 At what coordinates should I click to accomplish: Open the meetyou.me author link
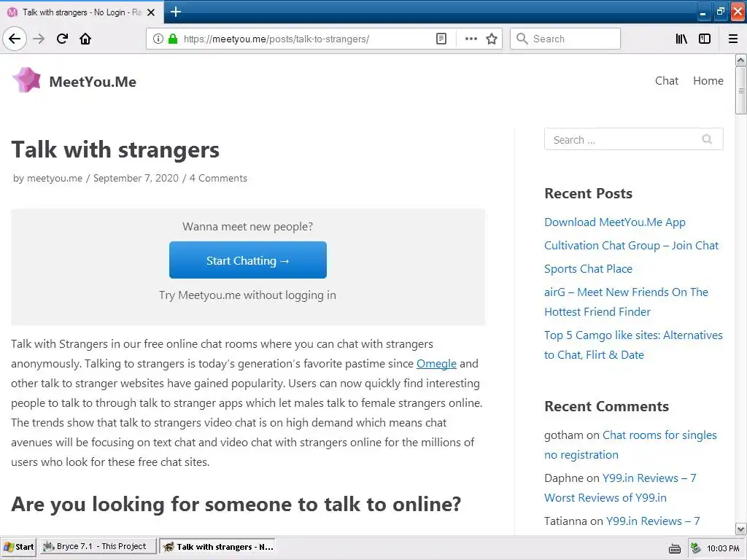pos(54,178)
